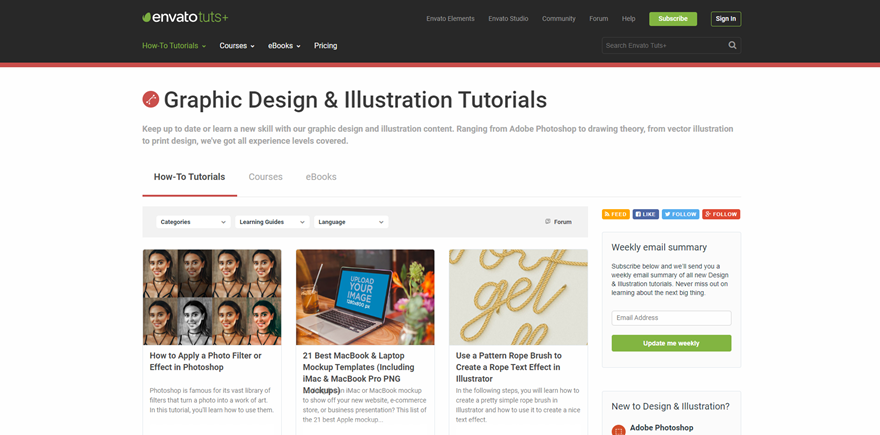Expand the eBooks nav menu
This screenshot has width=880, height=435.
[284, 45]
